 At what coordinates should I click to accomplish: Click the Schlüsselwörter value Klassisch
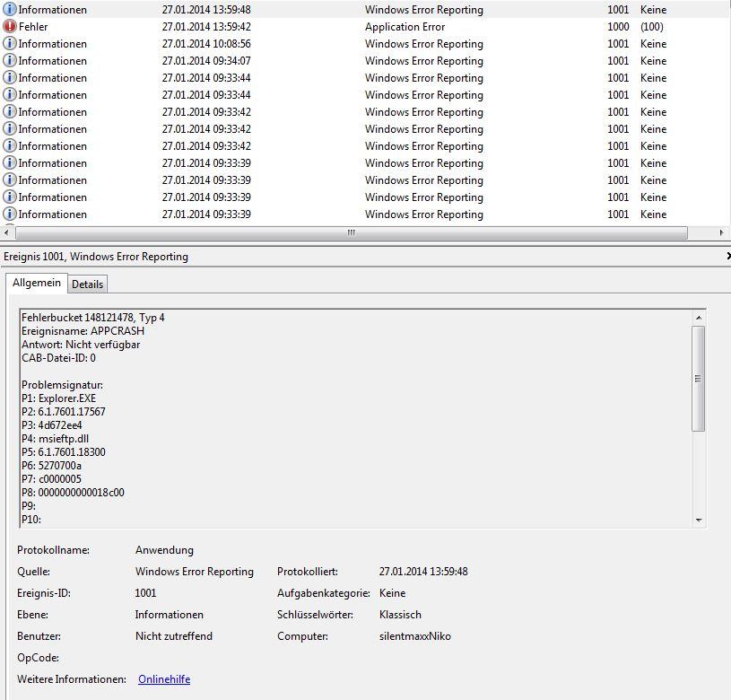400,615
